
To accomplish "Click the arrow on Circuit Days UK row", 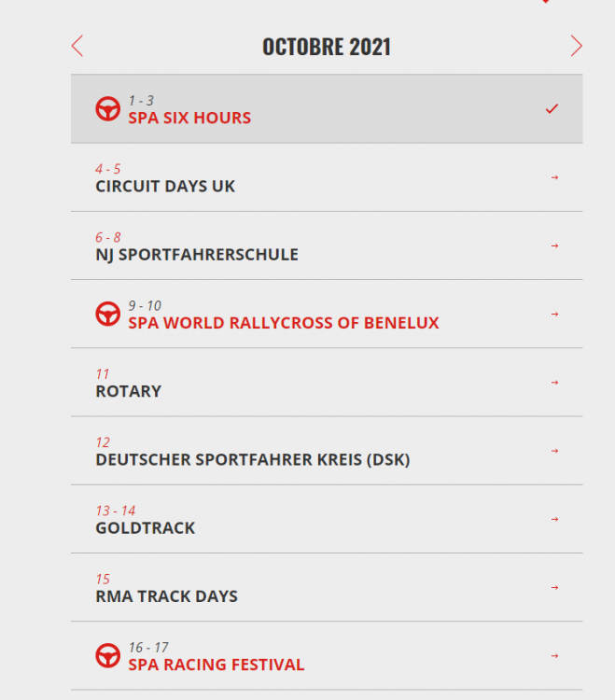I will point(554,177).
